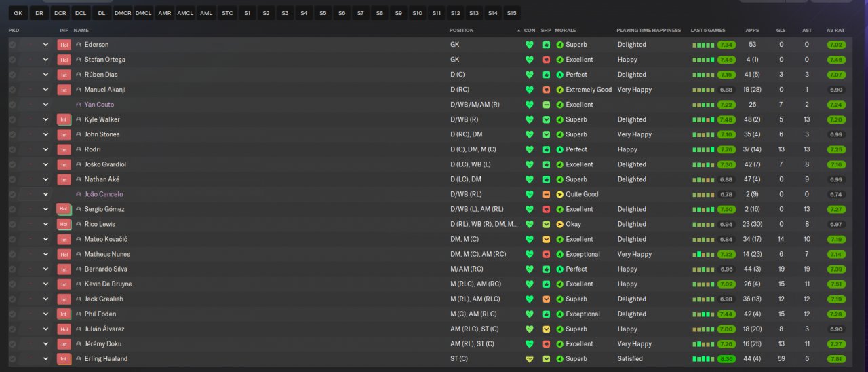Sort by the AV RAT column header
This screenshot has width=868, height=372.
(835, 31)
